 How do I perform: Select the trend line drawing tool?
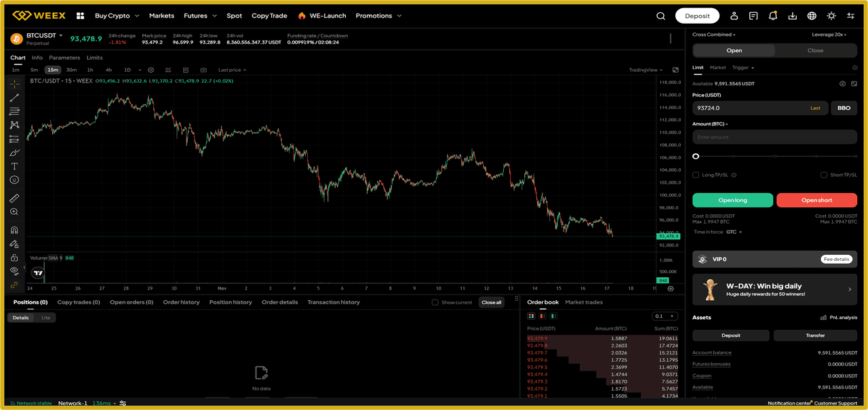(14, 98)
